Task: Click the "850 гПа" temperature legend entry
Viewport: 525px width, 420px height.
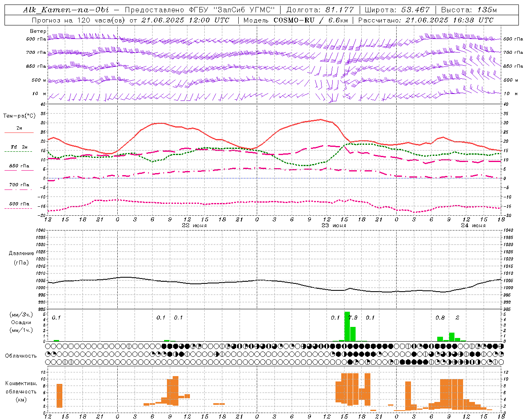Action: pos(19,166)
